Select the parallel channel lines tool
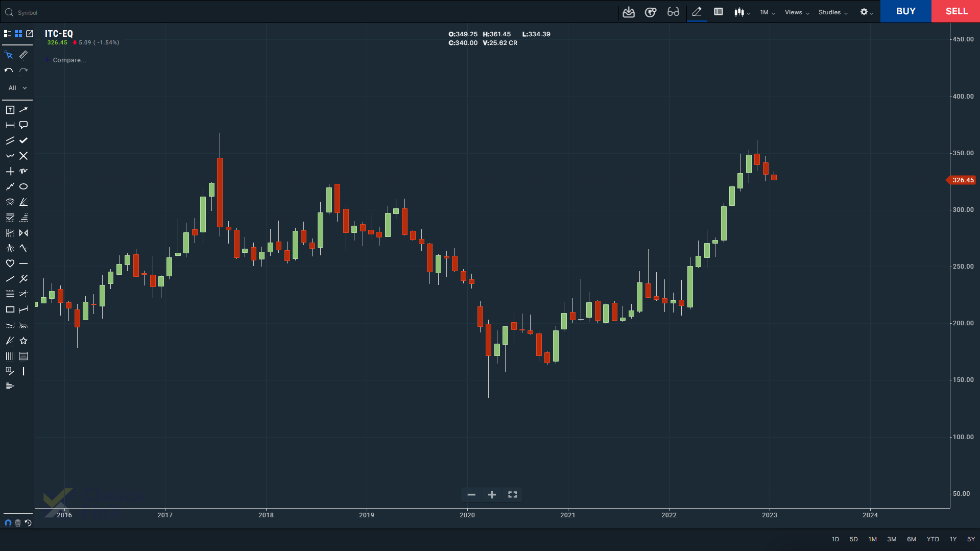The height and width of the screenshot is (551, 980). pyautogui.click(x=10, y=140)
